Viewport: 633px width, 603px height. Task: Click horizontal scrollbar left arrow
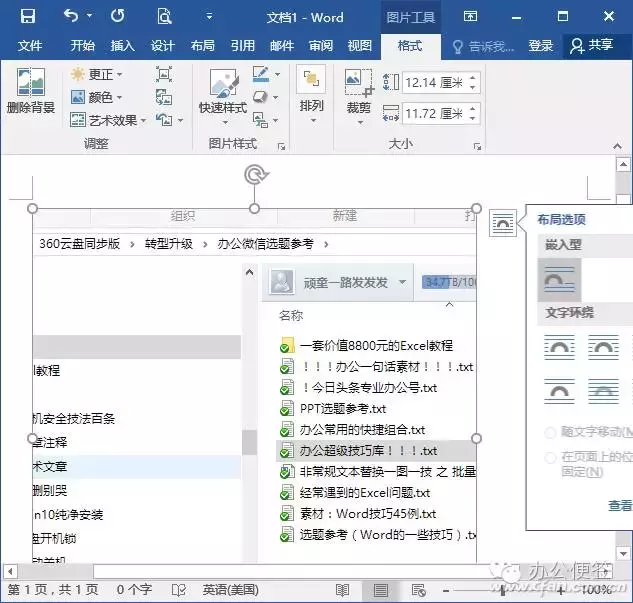pos(10,571)
